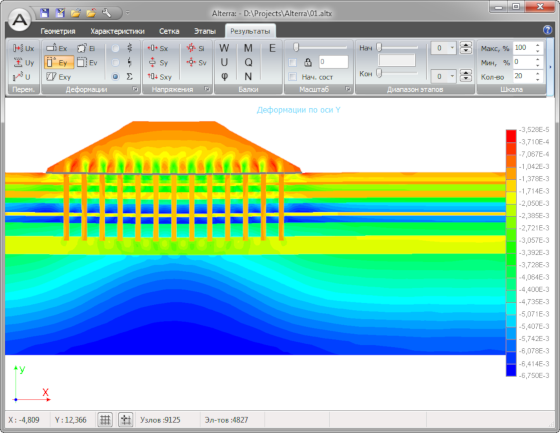560x433 pixels.
Task: Tick the checkbox beside the lock icon
Action: coord(292,63)
